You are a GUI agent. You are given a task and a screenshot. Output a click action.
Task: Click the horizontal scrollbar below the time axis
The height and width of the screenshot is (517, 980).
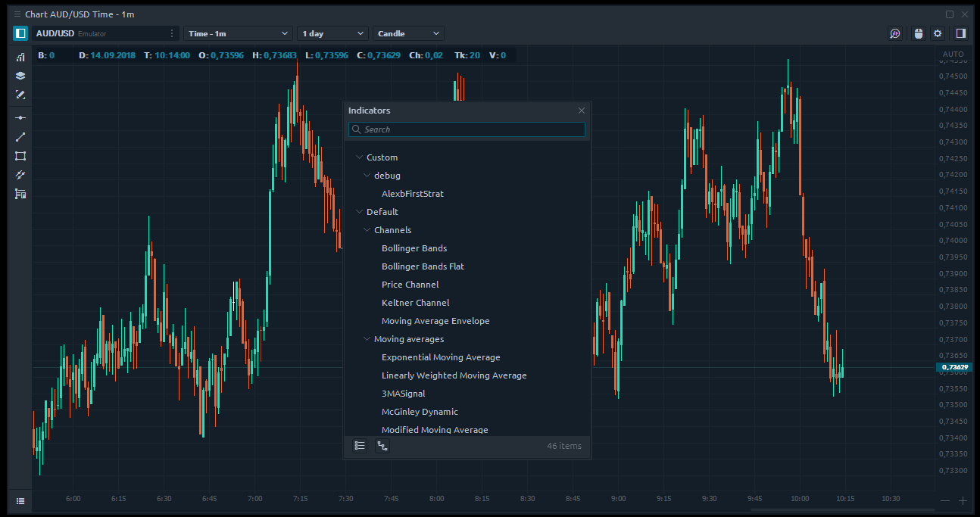click(485, 511)
